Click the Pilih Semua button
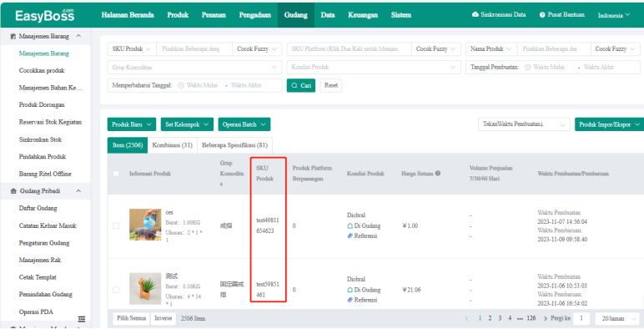Image resolution: width=644 pixels, height=329 pixels. click(x=132, y=318)
